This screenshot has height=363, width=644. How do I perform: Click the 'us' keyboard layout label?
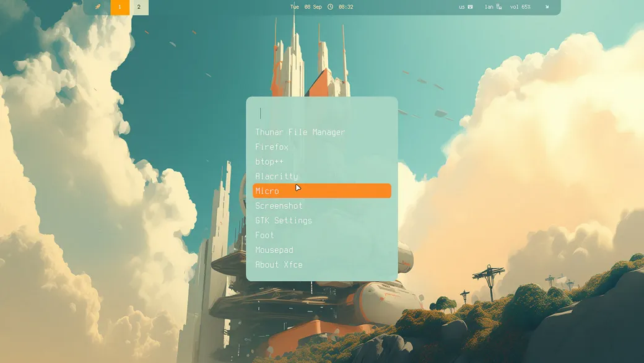tap(462, 7)
